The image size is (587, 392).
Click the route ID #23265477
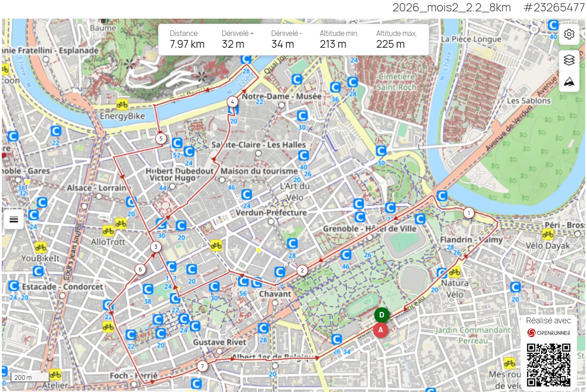552,7
